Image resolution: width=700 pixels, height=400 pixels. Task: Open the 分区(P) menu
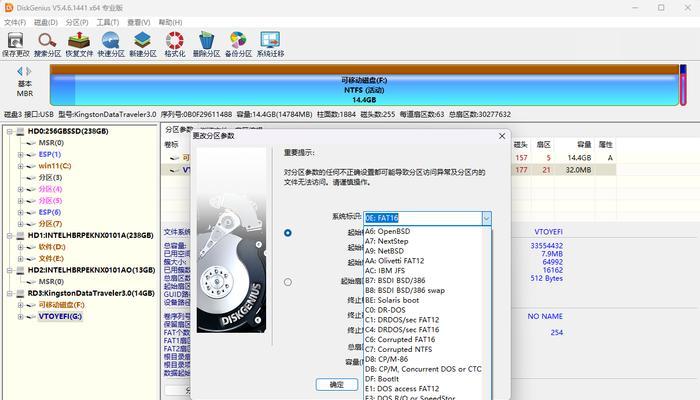tap(77, 22)
